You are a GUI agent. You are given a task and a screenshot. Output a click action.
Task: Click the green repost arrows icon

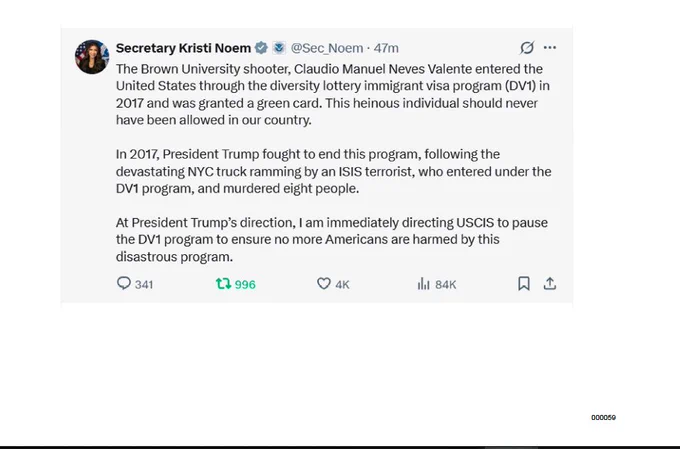(x=223, y=284)
